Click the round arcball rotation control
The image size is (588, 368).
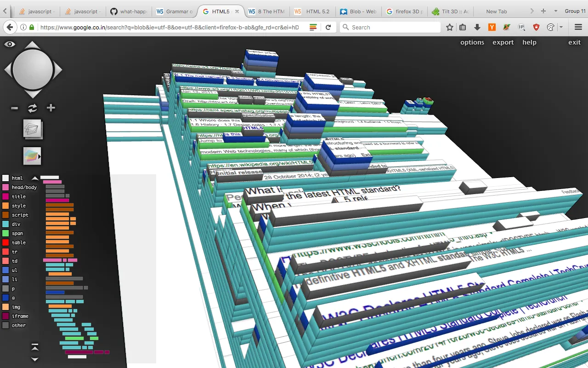coord(33,69)
